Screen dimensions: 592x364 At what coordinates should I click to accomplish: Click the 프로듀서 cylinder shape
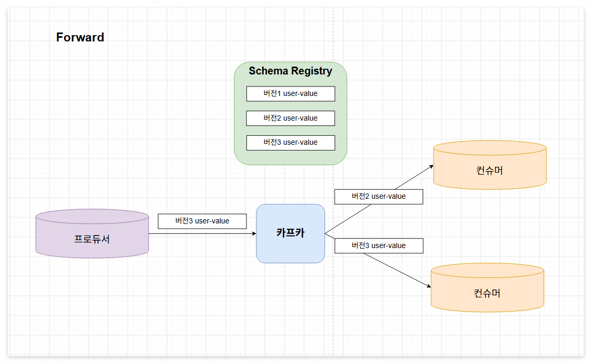(92, 234)
